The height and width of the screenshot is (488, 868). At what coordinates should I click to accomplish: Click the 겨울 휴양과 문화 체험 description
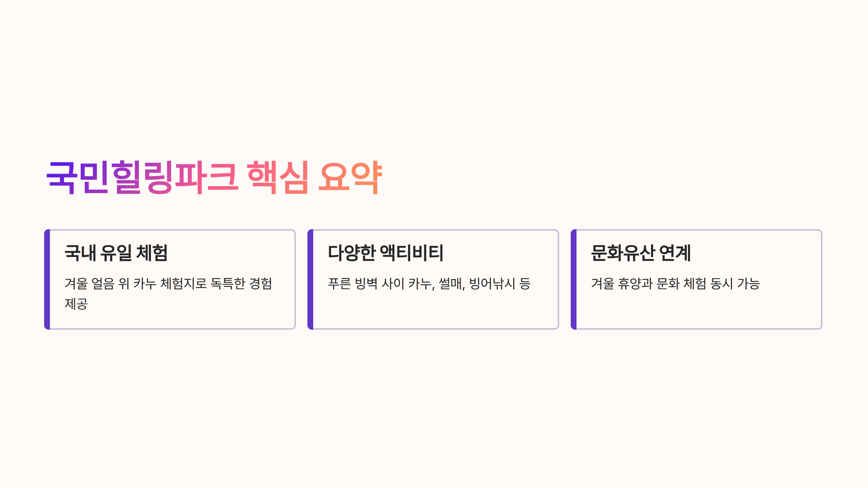pyautogui.click(x=676, y=283)
